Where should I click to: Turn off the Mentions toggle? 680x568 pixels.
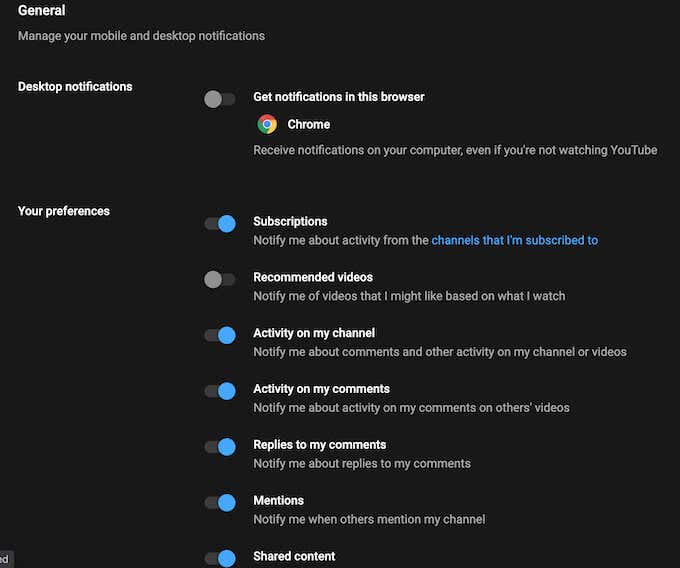(x=219, y=503)
